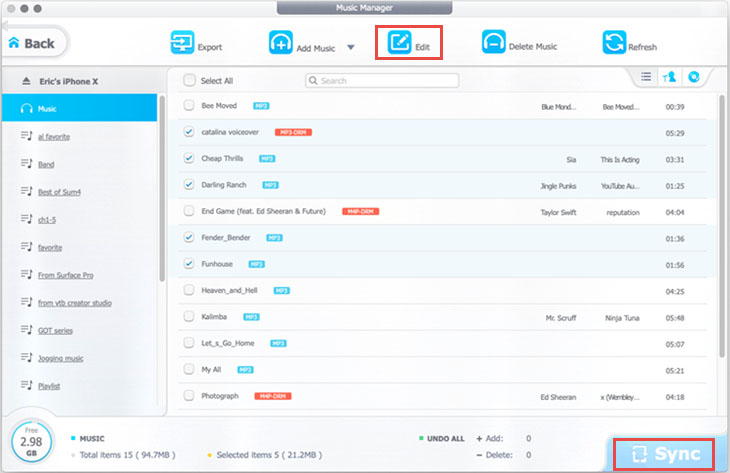This screenshot has height=473, width=730.
Task: Open the GOT series playlist
Action: (x=55, y=331)
